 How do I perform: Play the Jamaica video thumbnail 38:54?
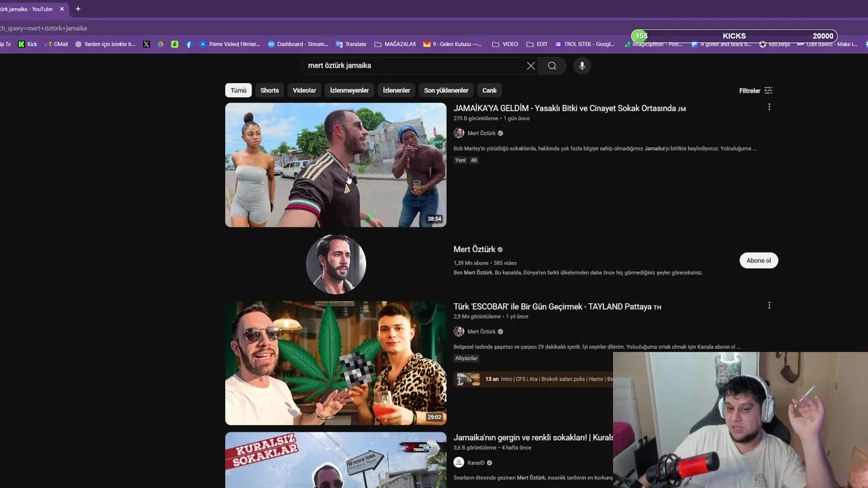click(x=336, y=165)
